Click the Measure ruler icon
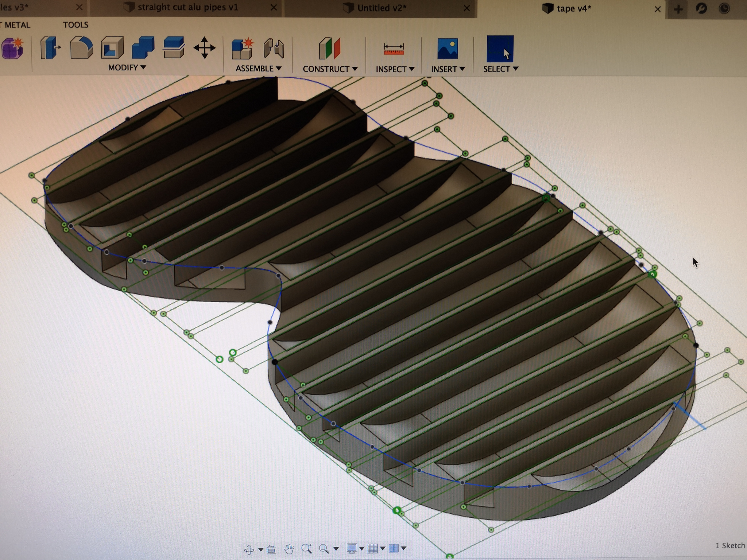747x560 pixels. click(x=394, y=49)
